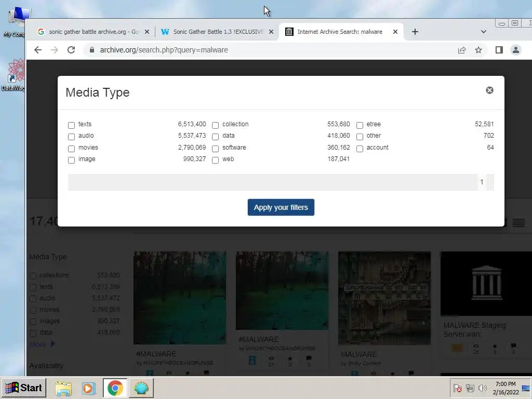Viewport: 532px width, 399px height.
Task: Open the second #MALWARE thumbnail
Action: coord(282,290)
